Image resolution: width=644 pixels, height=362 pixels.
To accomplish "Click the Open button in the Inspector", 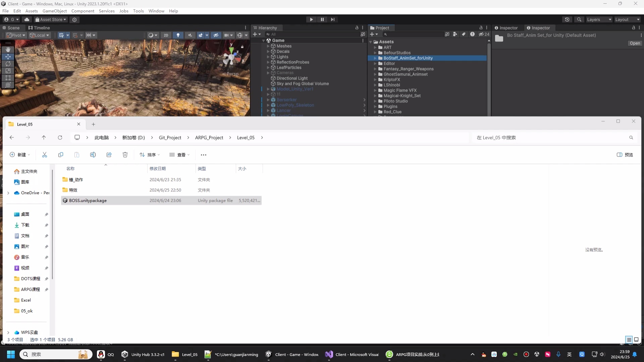I will point(635,43).
